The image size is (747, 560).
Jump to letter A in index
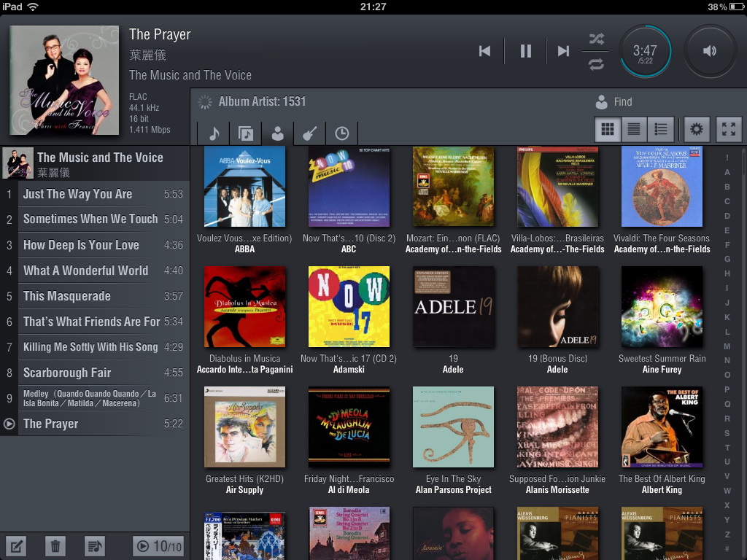click(x=727, y=172)
